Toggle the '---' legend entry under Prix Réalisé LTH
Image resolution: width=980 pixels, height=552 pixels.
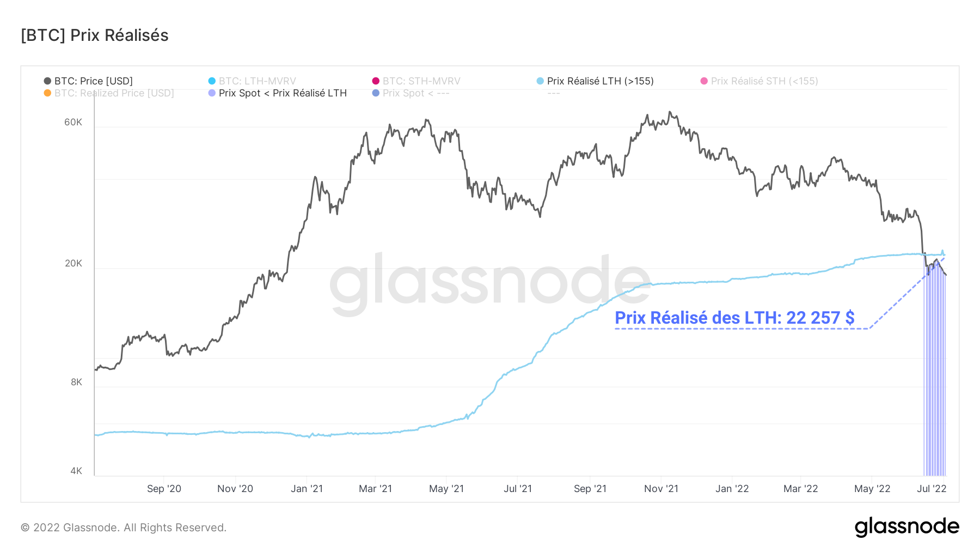554,93
